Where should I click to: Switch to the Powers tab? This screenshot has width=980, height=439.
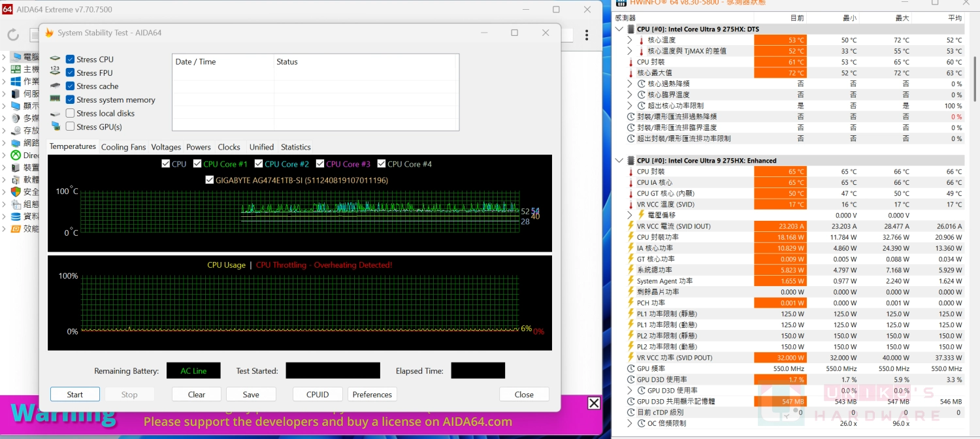tap(199, 147)
